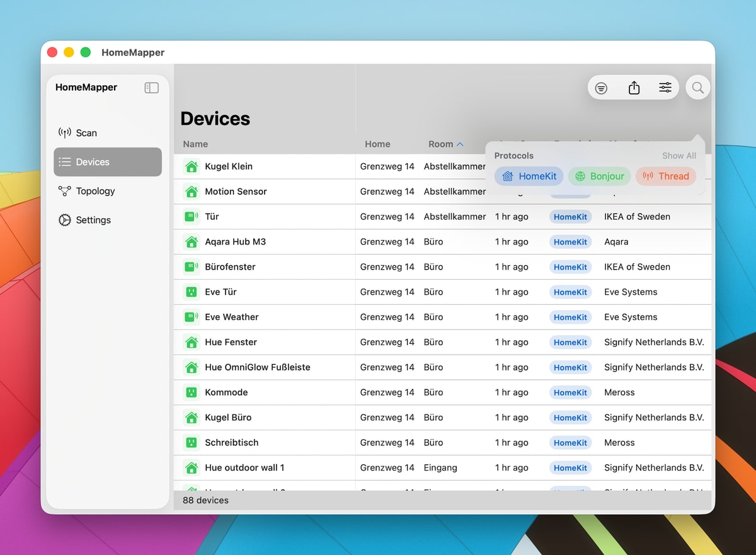756x555 pixels.
Task: Select Hue OmniGlow Fußleiste device name
Action: point(258,367)
